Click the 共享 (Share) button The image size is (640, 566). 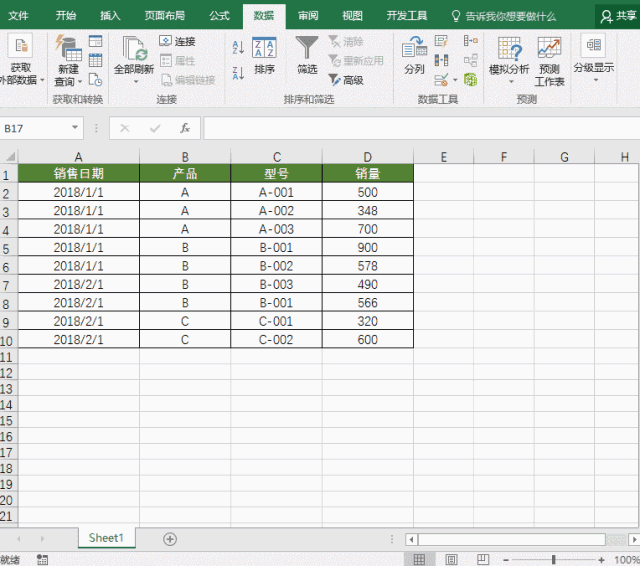[x=618, y=16]
